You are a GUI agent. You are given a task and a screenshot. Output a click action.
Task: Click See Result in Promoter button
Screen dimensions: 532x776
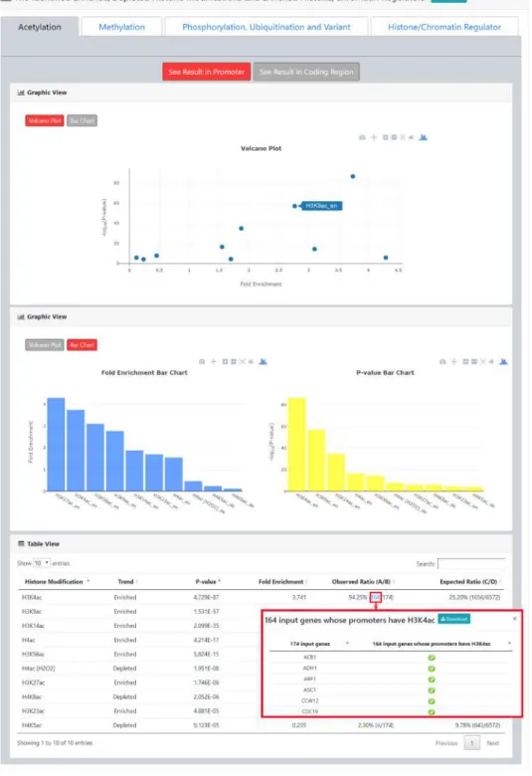pos(207,72)
